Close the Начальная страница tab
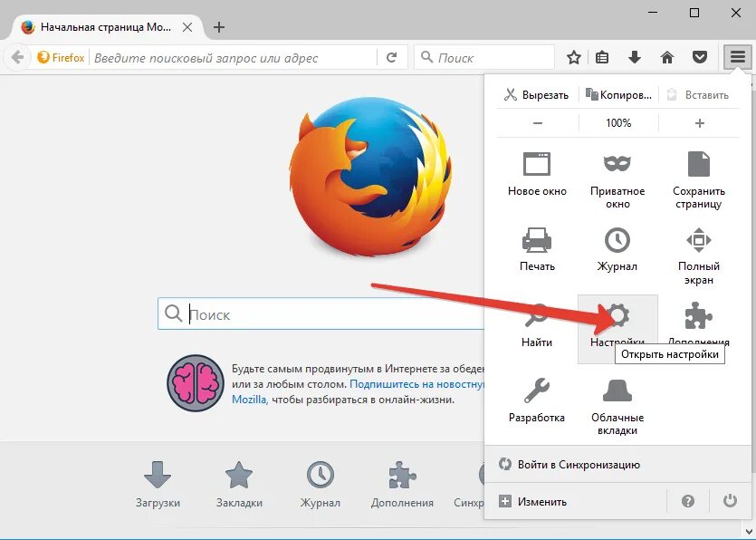 [187, 27]
